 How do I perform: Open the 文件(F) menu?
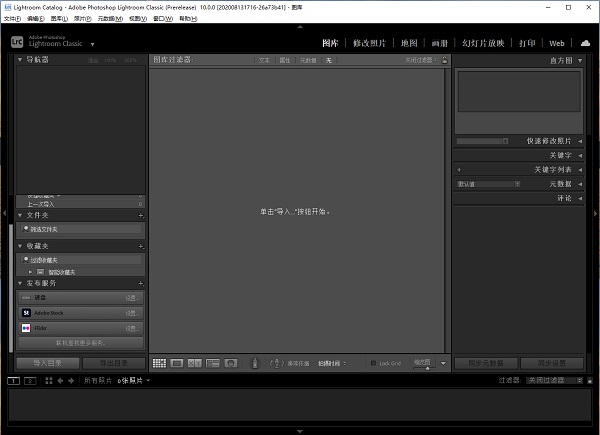(x=13, y=18)
